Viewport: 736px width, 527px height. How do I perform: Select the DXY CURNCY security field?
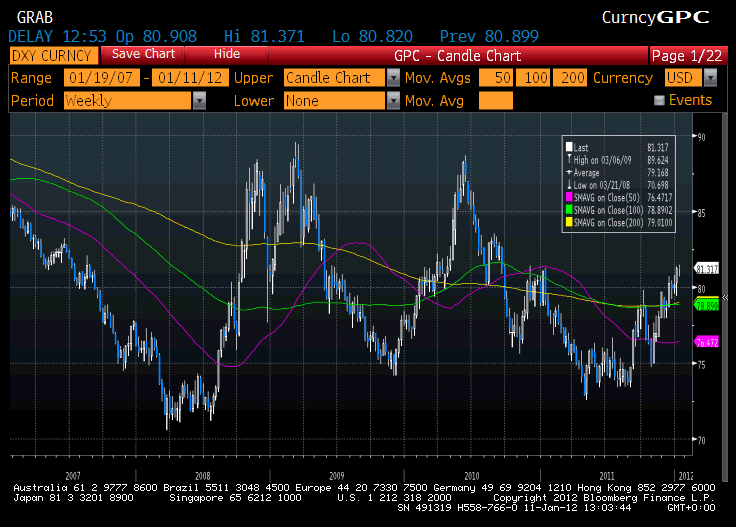54,55
